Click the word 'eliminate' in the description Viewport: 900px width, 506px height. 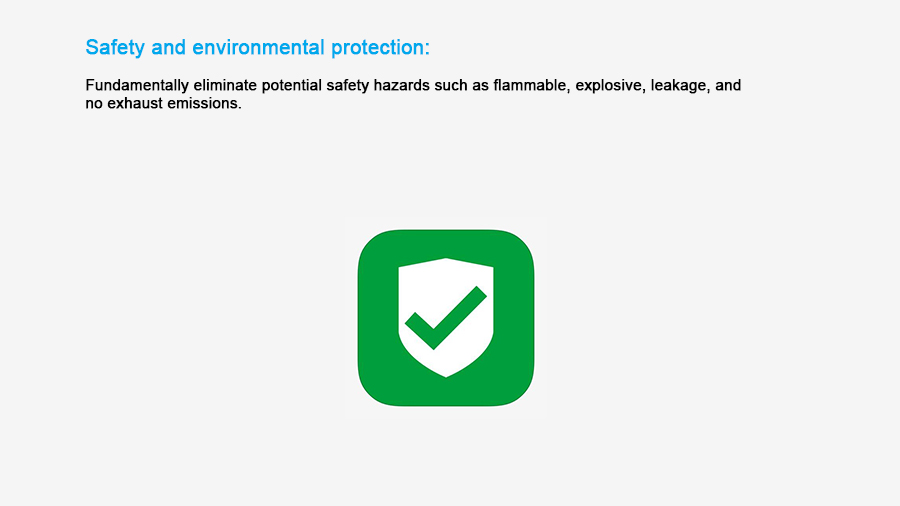point(225,85)
